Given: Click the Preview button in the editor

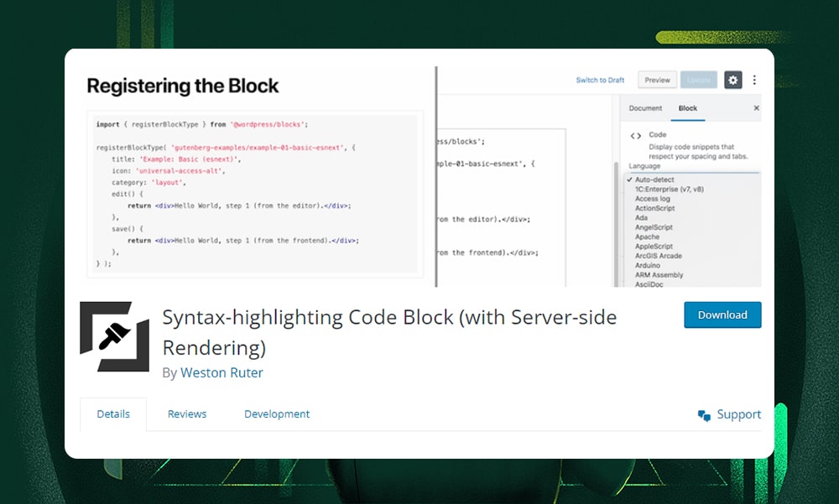Looking at the screenshot, I should [657, 80].
